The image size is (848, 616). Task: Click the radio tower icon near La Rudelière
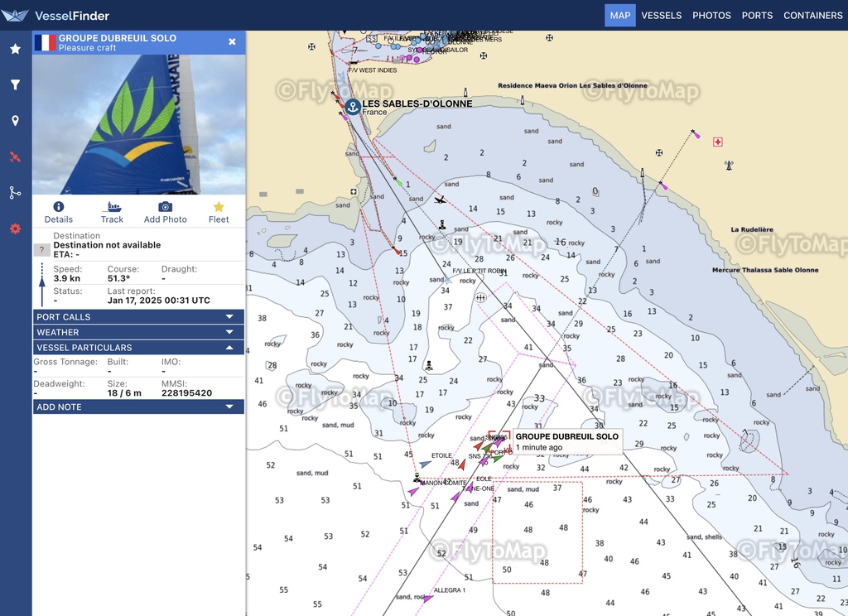[x=729, y=165]
